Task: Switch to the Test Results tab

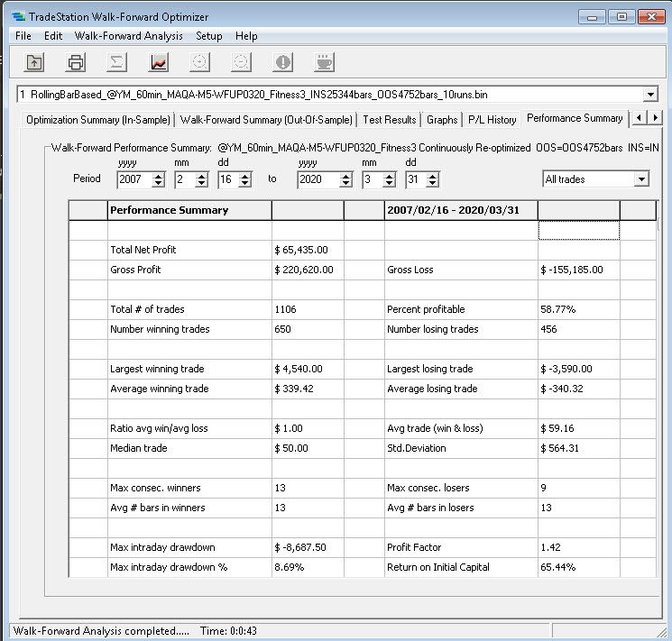Action: pyautogui.click(x=389, y=120)
